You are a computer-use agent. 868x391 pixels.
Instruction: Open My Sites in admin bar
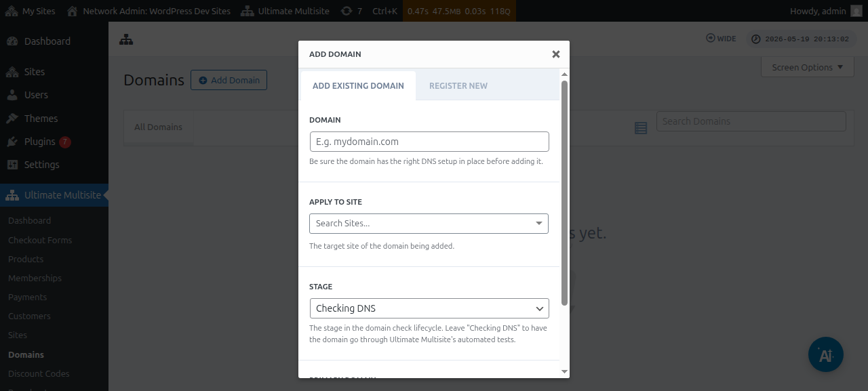[31, 11]
